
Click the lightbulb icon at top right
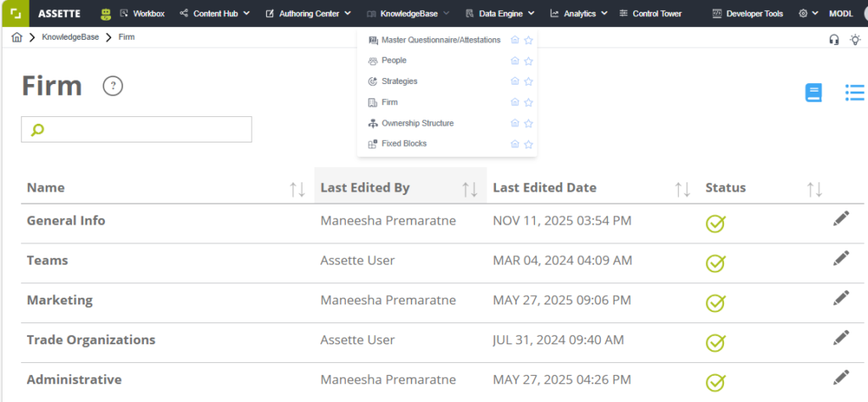[854, 39]
